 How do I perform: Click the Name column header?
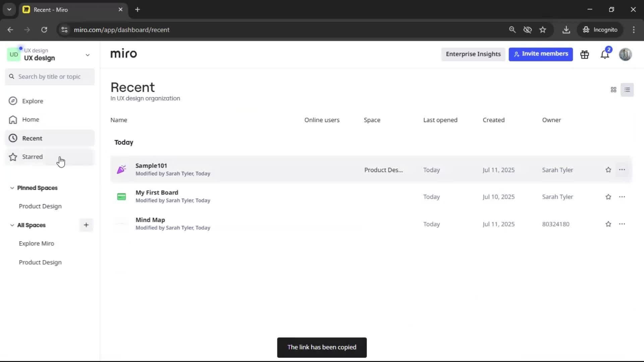click(119, 120)
